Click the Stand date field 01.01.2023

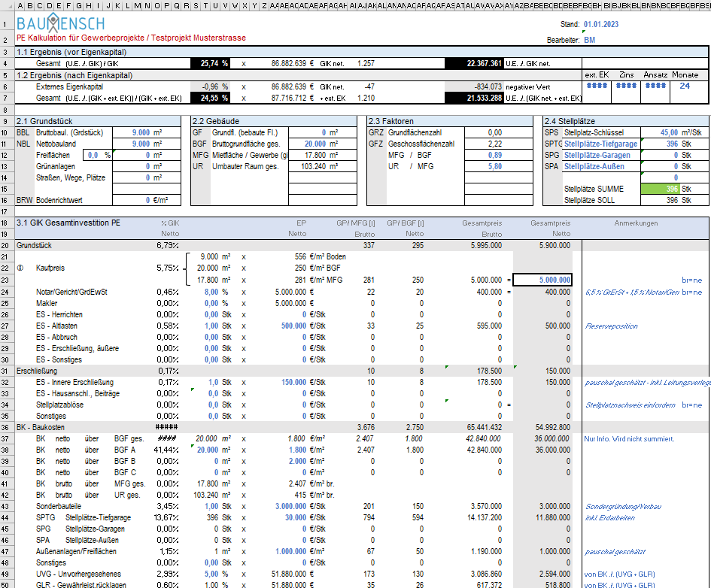(x=600, y=25)
